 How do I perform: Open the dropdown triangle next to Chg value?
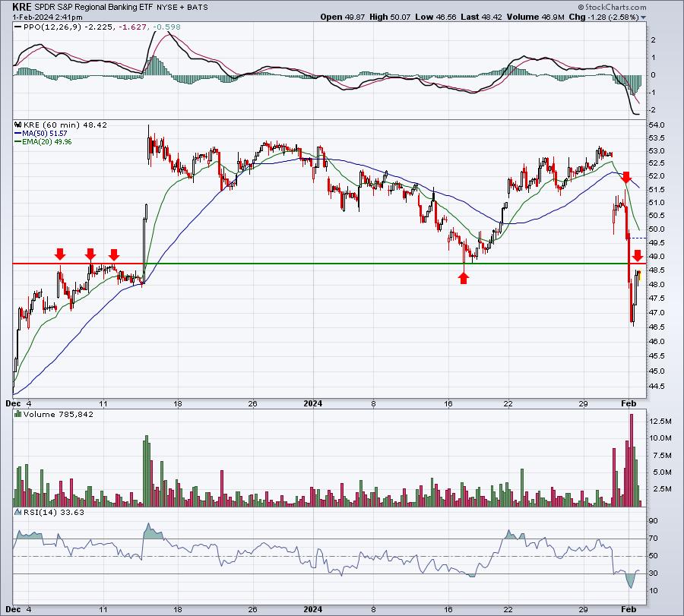click(x=643, y=17)
